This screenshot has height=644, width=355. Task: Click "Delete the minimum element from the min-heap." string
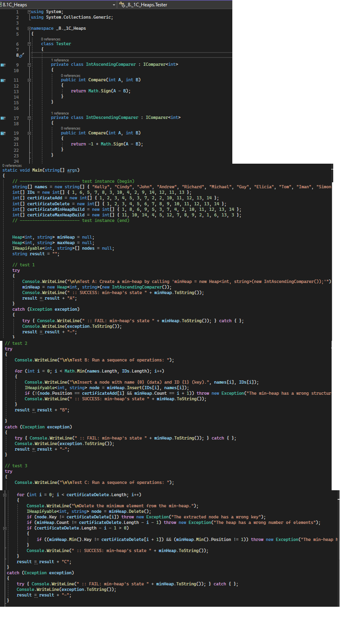[133, 506]
